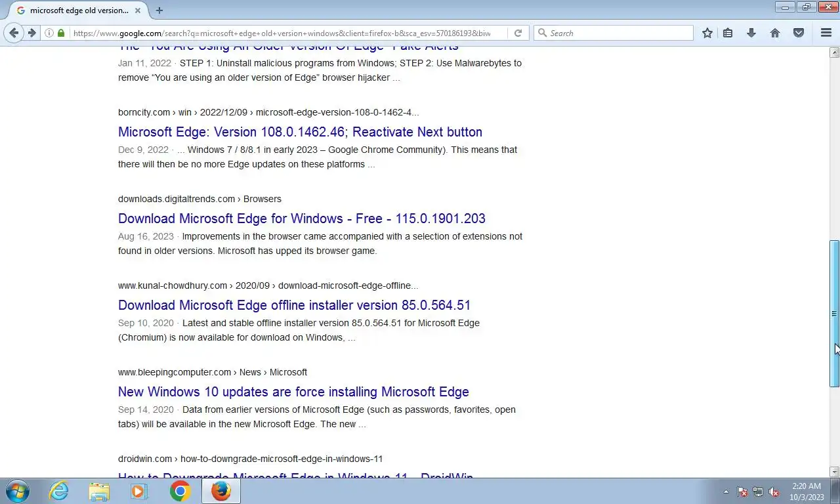Open File Explorer from taskbar
Screen dimensions: 840x504
pyautogui.click(x=99, y=491)
